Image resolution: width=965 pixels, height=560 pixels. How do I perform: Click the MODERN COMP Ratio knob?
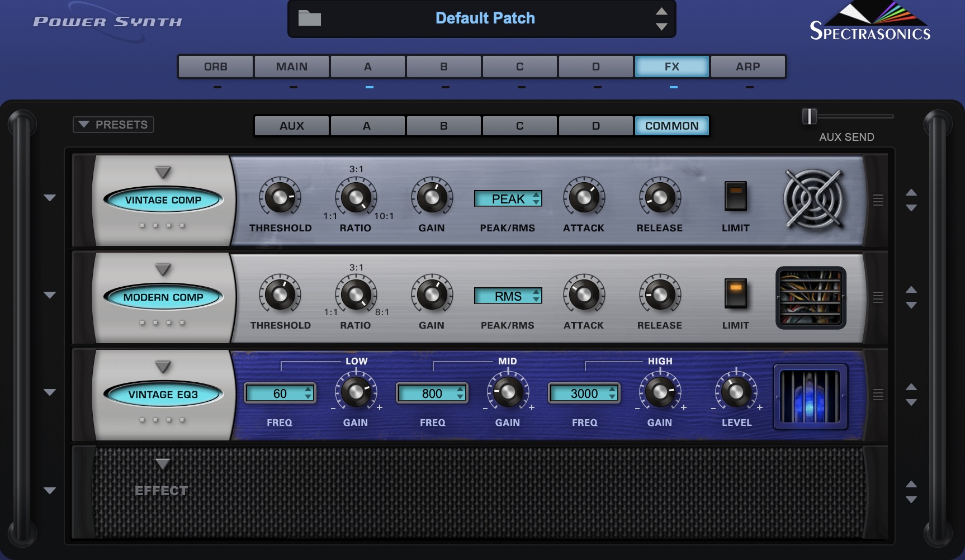click(x=356, y=295)
